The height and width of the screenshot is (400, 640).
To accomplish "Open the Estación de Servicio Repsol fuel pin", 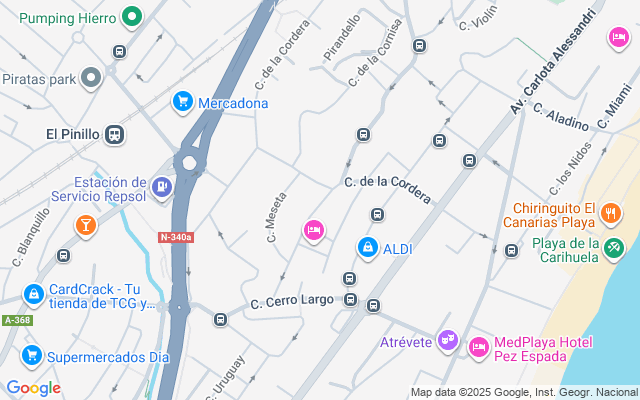I will (162, 188).
